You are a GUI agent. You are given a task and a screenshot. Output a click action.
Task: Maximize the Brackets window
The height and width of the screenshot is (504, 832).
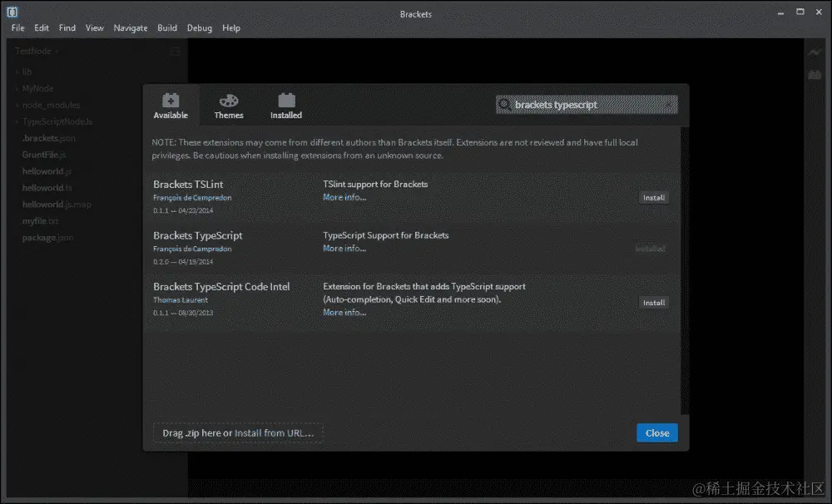coord(800,12)
